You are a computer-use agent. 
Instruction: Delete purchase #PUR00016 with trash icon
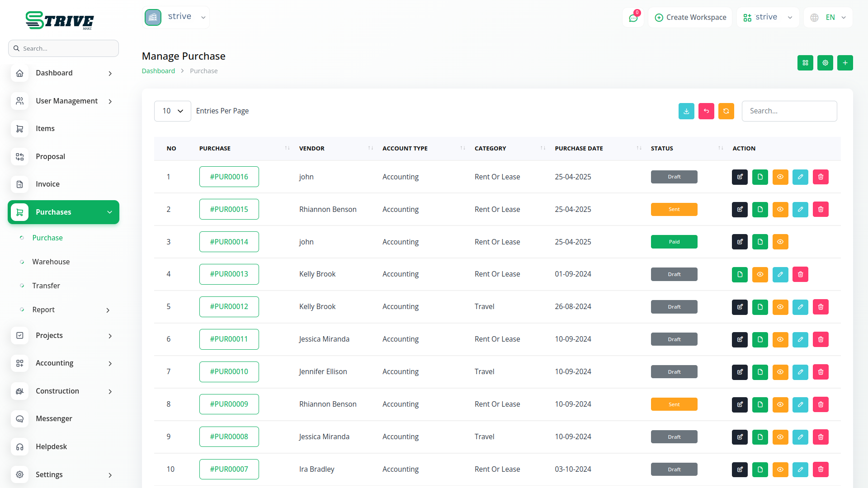pyautogui.click(x=820, y=177)
